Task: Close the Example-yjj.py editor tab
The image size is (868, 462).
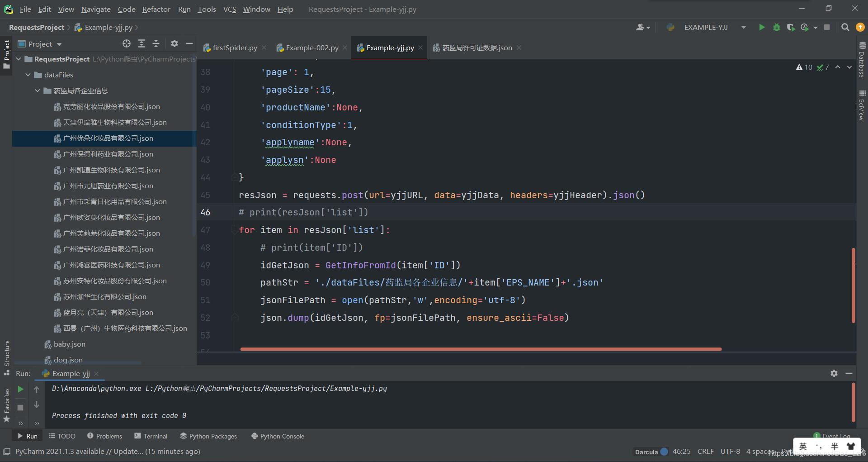Action: point(420,48)
